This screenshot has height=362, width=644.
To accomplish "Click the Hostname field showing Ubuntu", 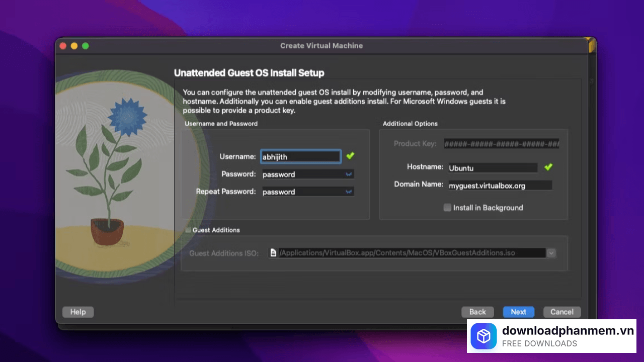I will [x=492, y=167].
